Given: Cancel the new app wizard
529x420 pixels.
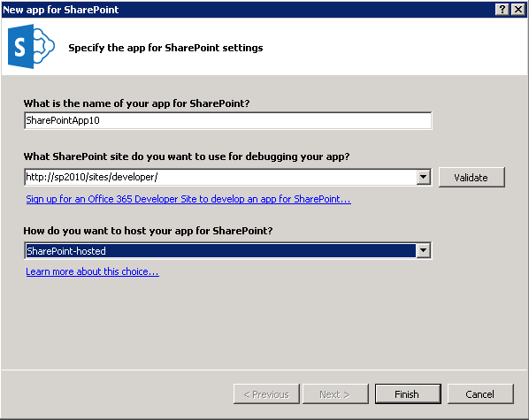Looking at the screenshot, I should tap(480, 394).
